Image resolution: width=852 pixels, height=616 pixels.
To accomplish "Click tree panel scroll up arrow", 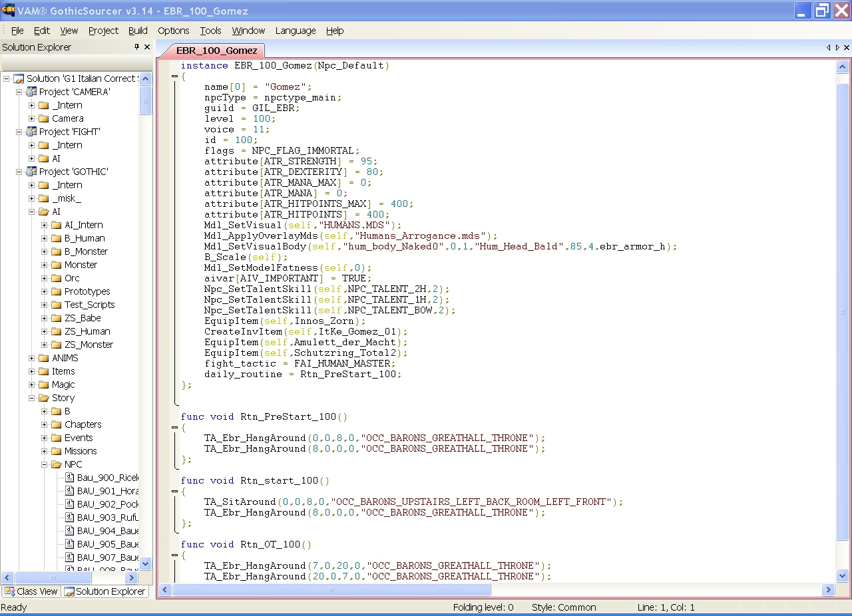I will [146, 78].
